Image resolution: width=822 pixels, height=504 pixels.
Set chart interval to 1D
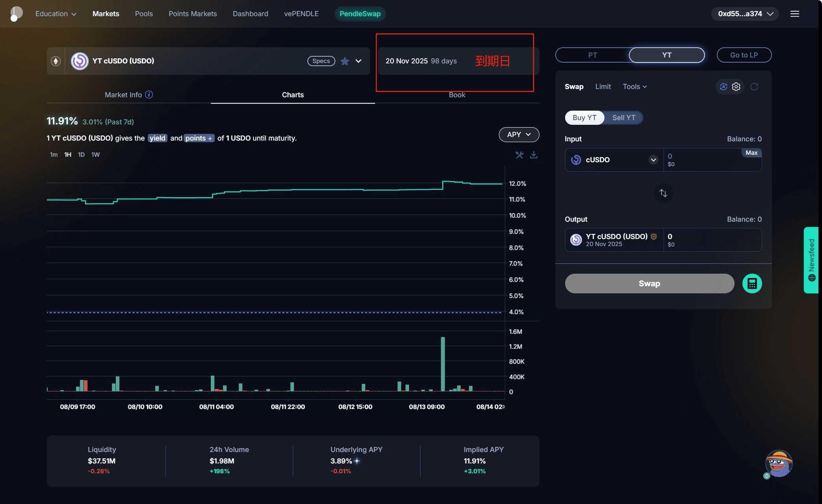pos(81,155)
